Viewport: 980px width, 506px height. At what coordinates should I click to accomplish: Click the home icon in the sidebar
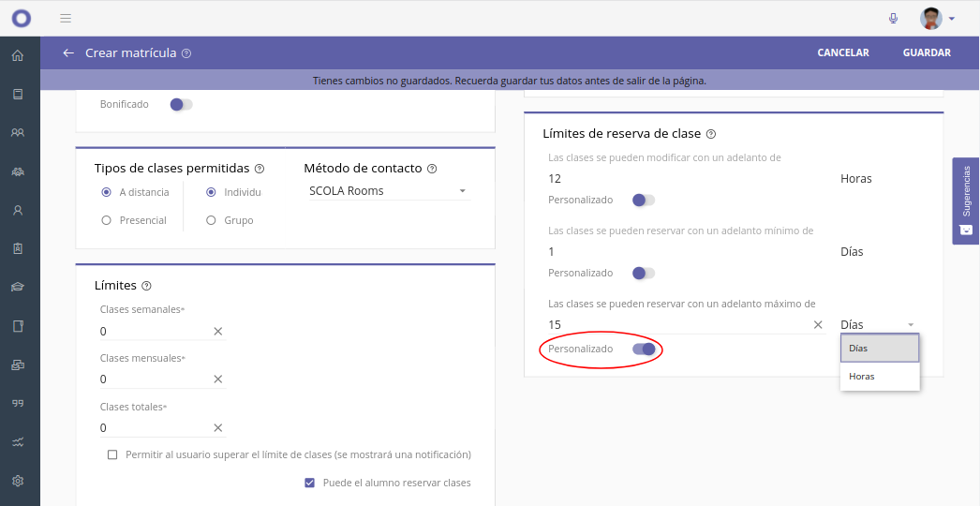[17, 55]
